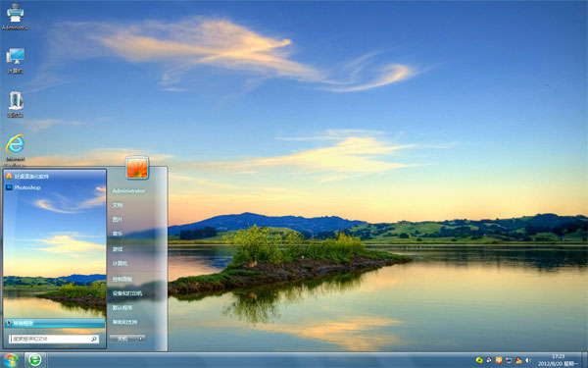Open Music (音乐) in Start menu
The image size is (588, 368).
coord(118,234)
